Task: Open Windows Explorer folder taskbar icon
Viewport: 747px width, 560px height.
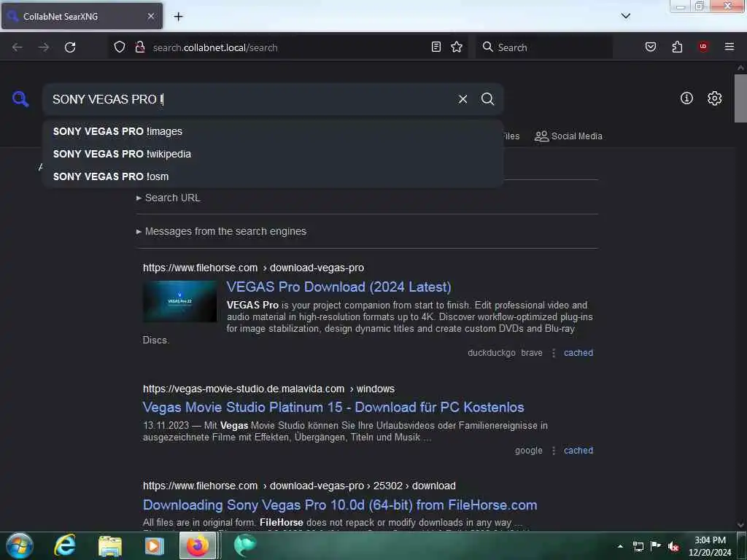Action: click(110, 545)
